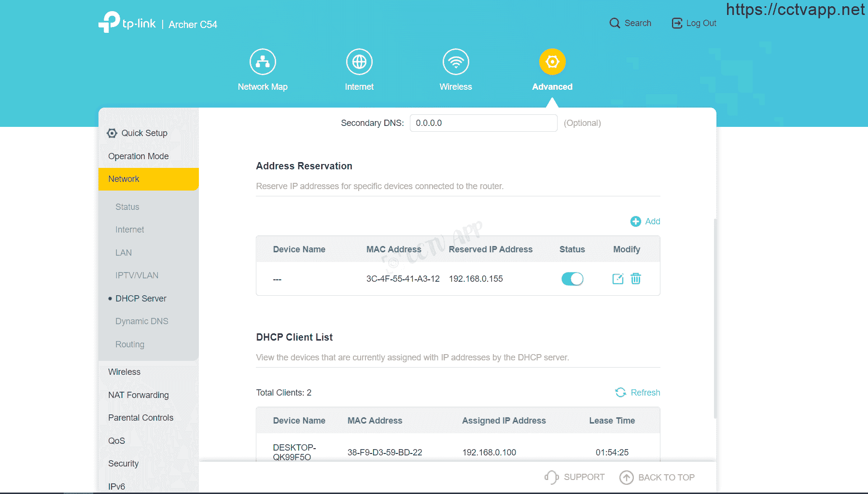Screen dimensions: 868x494
Task: Expand the Wireless sidebar section
Action: pos(149,372)
